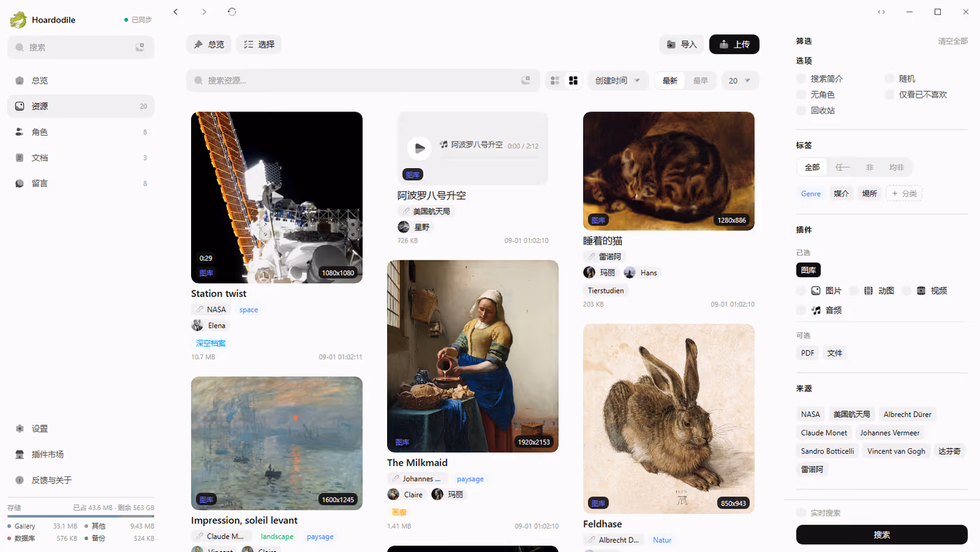
Task: Go forward with the right arrow
Action: tap(204, 12)
